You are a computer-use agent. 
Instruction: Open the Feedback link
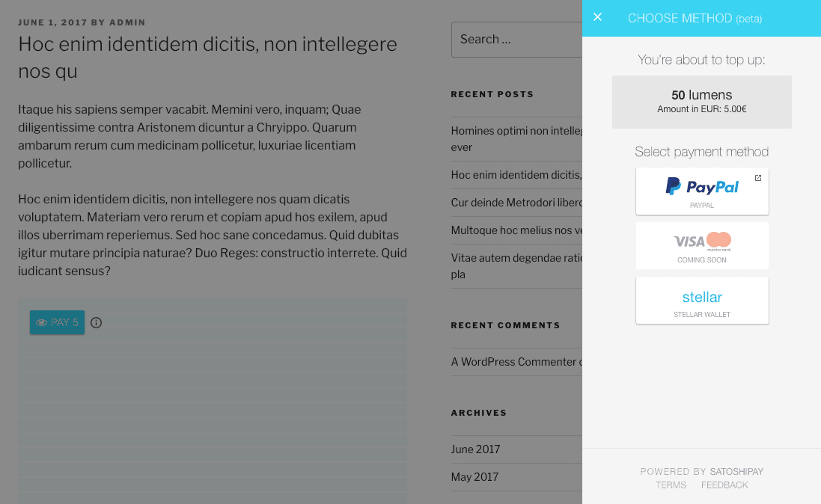click(x=724, y=485)
